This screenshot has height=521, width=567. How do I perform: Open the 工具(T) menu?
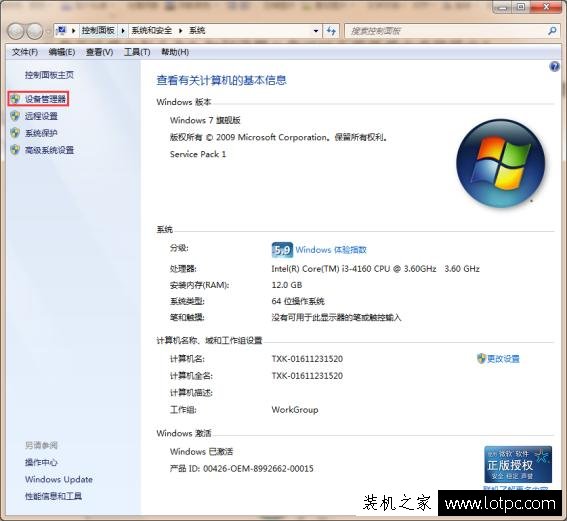137,52
